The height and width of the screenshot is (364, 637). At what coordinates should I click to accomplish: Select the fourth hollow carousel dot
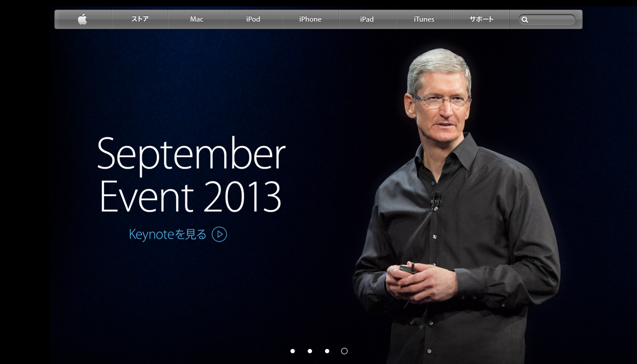(344, 351)
